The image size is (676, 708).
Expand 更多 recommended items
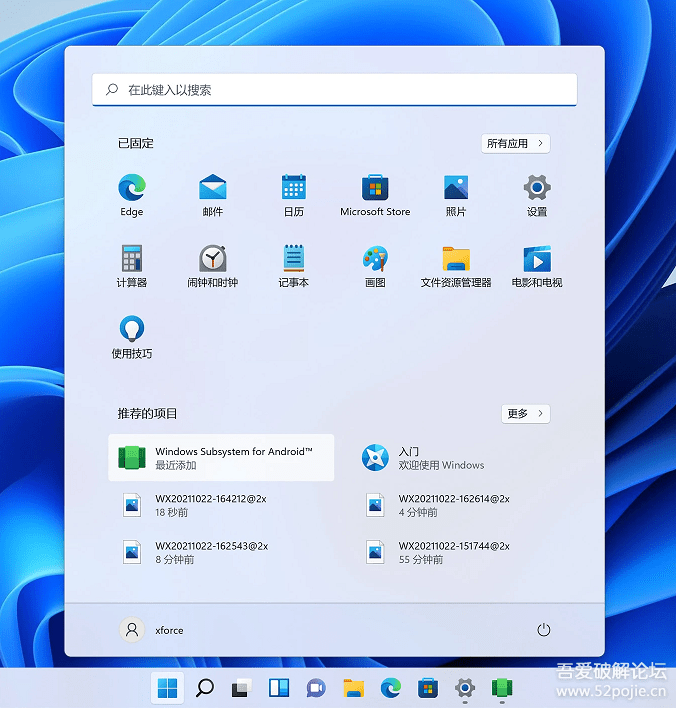pos(526,414)
